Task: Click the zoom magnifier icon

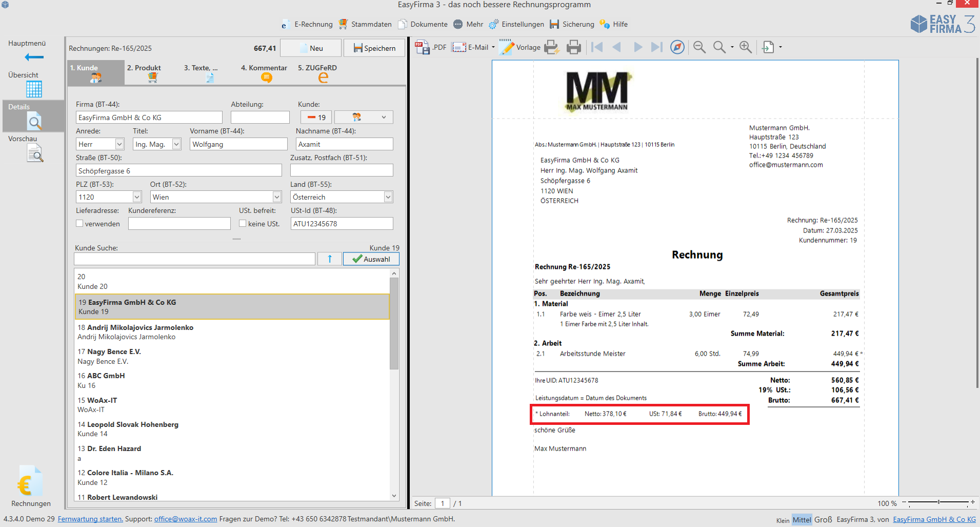Action: click(719, 47)
